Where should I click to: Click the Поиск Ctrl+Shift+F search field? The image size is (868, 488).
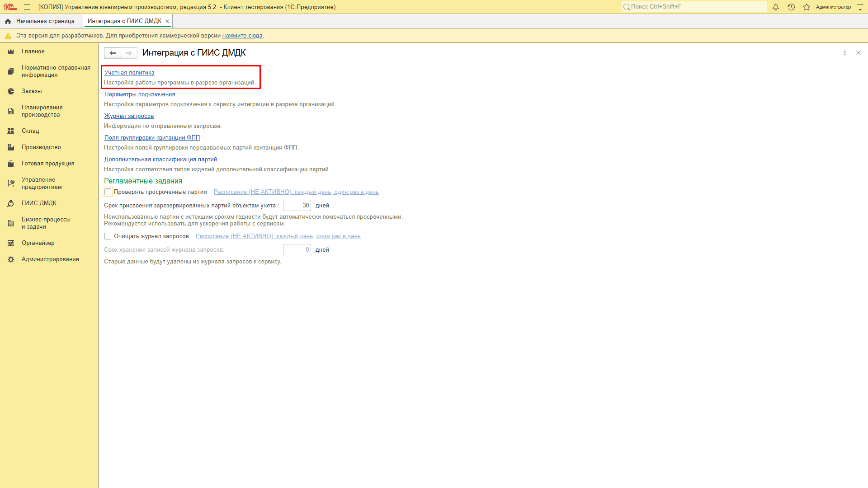click(x=694, y=7)
